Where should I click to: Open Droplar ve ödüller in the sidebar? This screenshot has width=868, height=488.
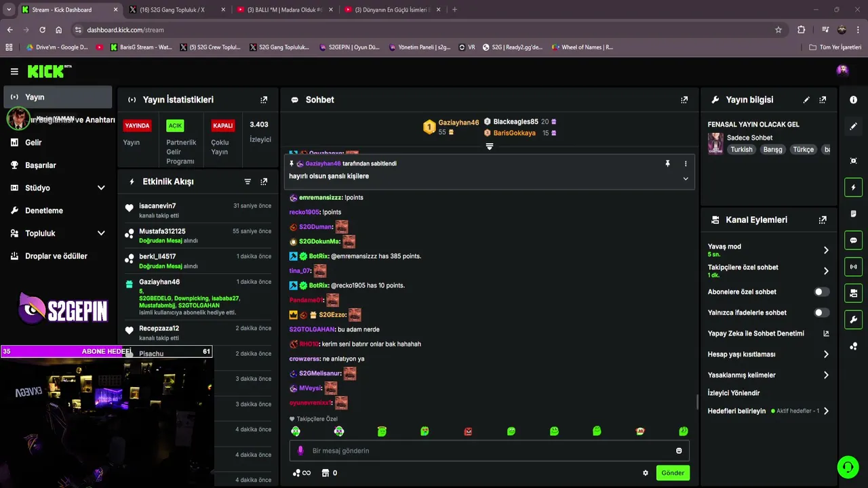[x=58, y=256]
